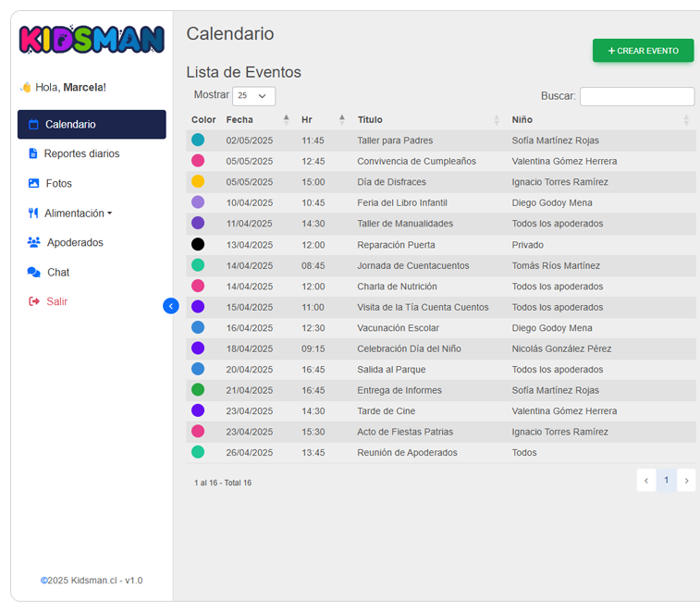This screenshot has width=700, height=611.
Task: Click pink dot of Charla de Nutrición
Action: 198,286
